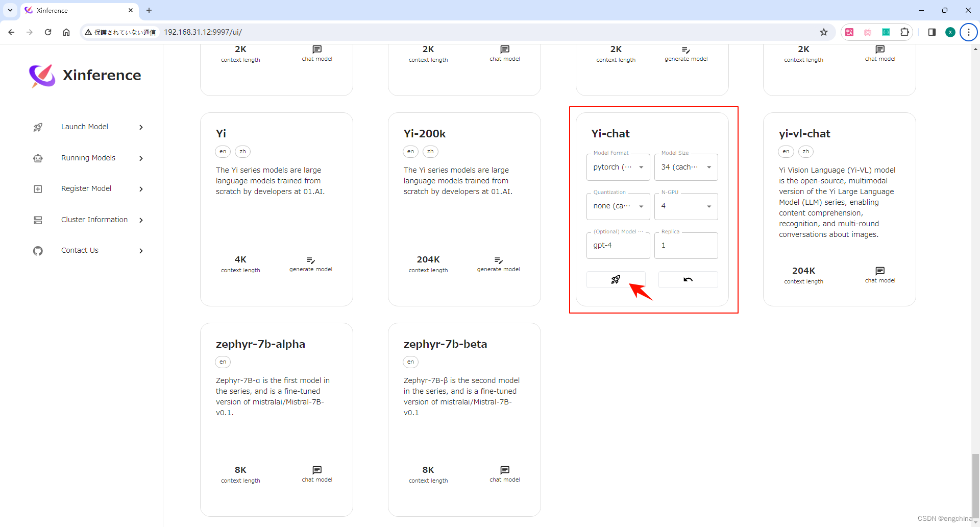Click the en language tag on Yi card
The image size is (980, 527).
click(223, 152)
